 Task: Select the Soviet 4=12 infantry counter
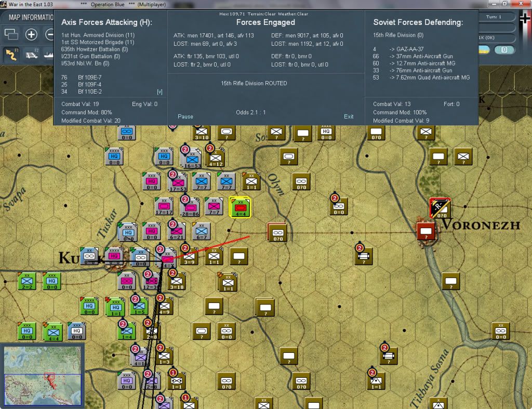(x=216, y=158)
